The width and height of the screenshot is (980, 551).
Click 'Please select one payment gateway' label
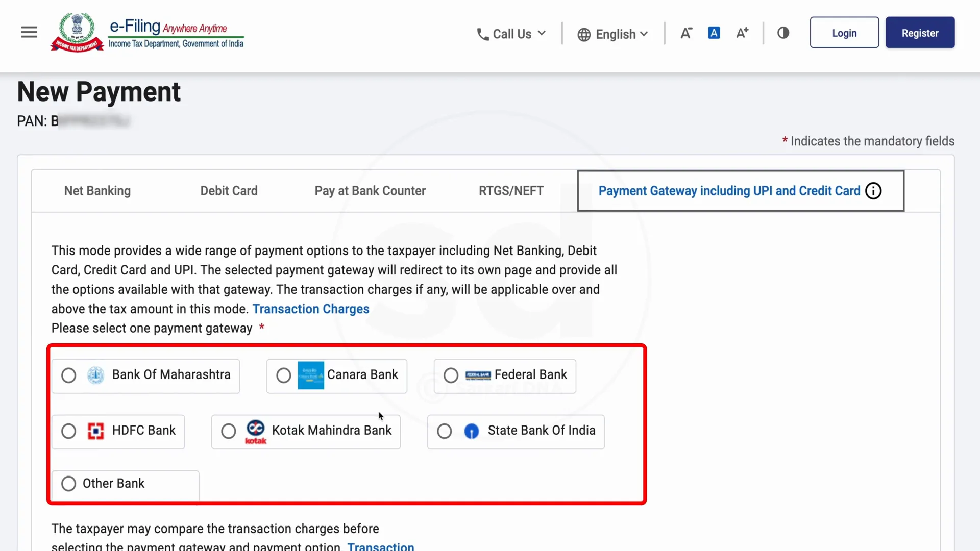click(152, 328)
